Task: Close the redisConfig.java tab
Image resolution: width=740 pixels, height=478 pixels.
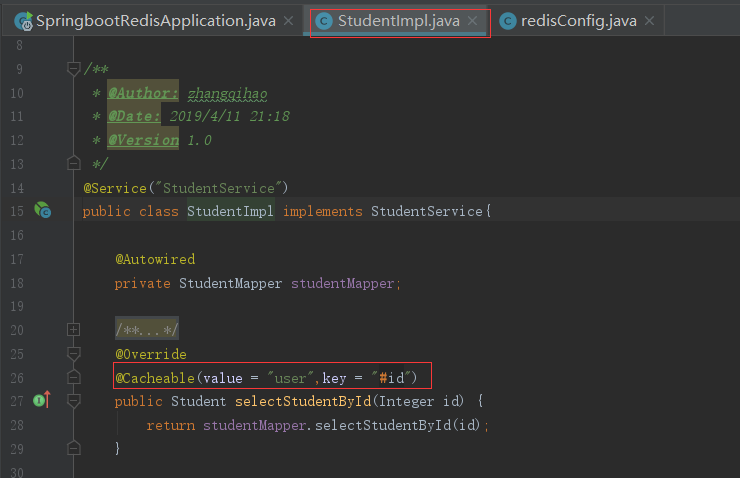Action: coord(649,21)
